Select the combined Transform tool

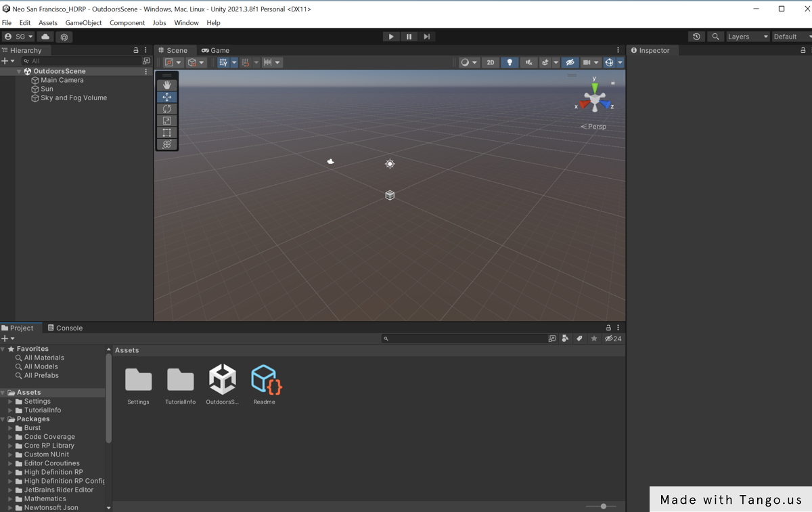(166, 144)
